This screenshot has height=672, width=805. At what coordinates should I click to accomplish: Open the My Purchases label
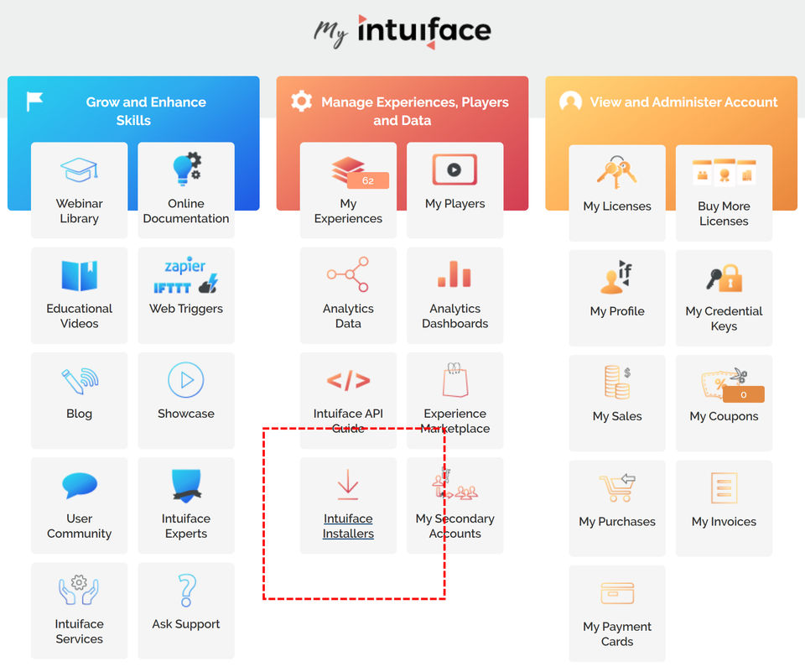pyautogui.click(x=617, y=522)
